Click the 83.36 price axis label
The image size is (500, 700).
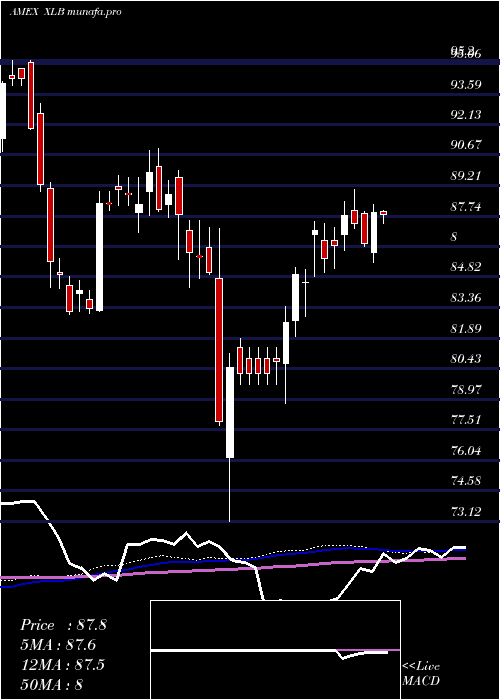466,298
